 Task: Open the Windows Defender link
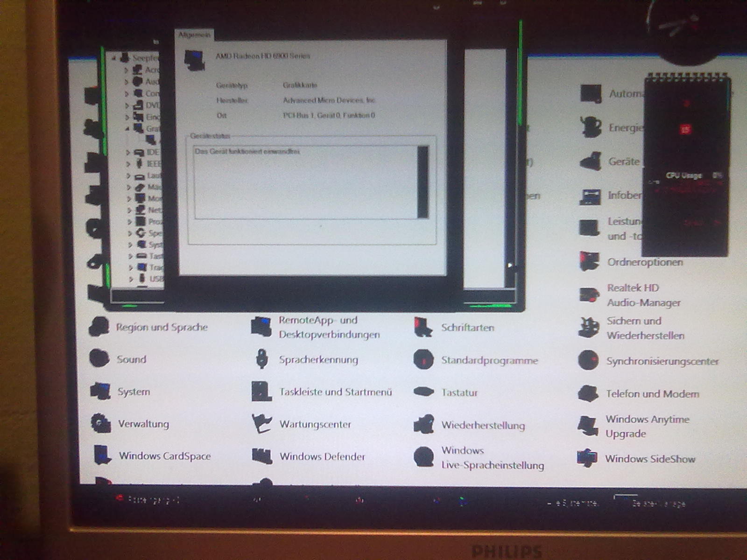point(322,456)
